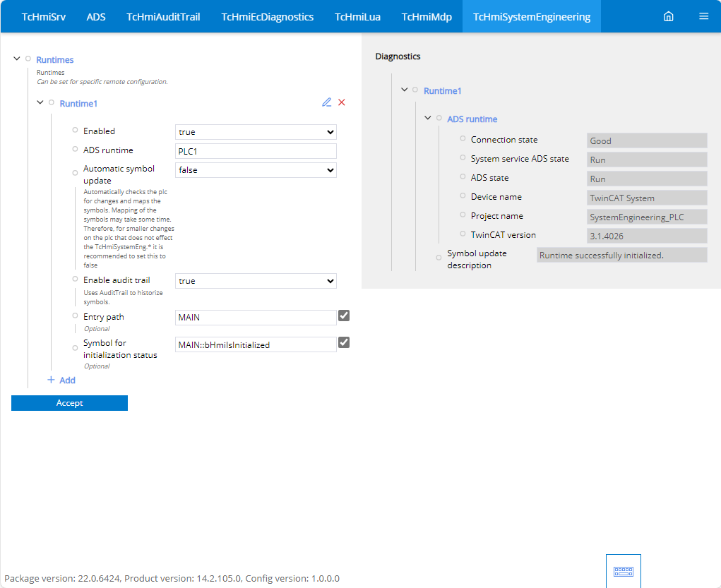Edit Runtime1 with the pencil icon

click(x=326, y=102)
